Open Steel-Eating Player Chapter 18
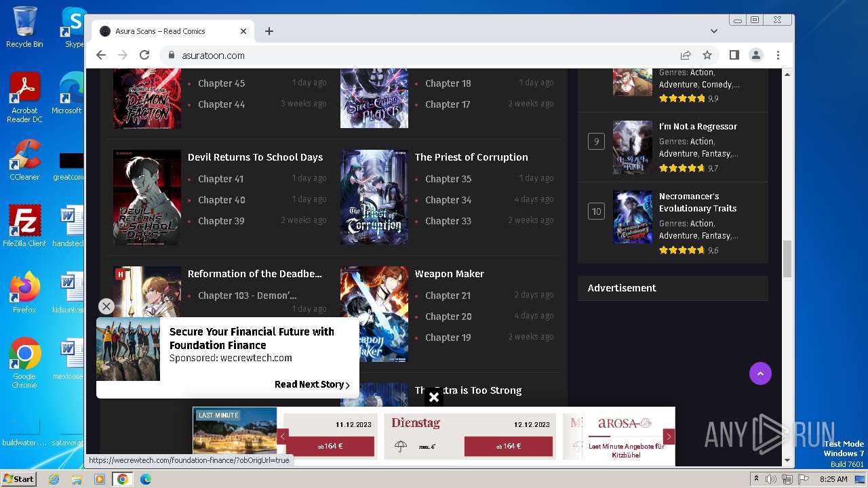Image resolution: width=868 pixels, height=488 pixels. [x=448, y=83]
